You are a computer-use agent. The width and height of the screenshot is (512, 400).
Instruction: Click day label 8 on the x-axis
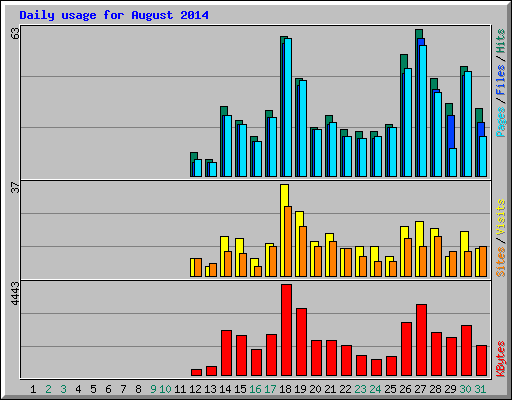click(x=138, y=389)
